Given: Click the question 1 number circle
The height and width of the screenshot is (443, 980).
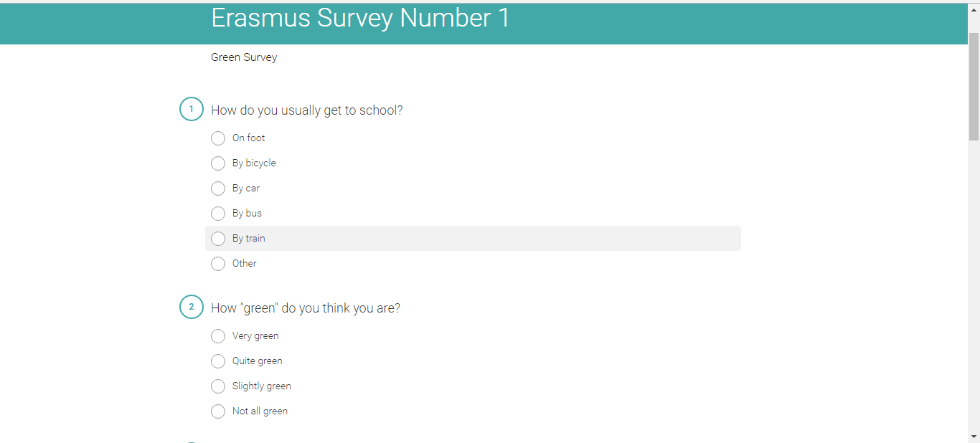Looking at the screenshot, I should coord(192,109).
